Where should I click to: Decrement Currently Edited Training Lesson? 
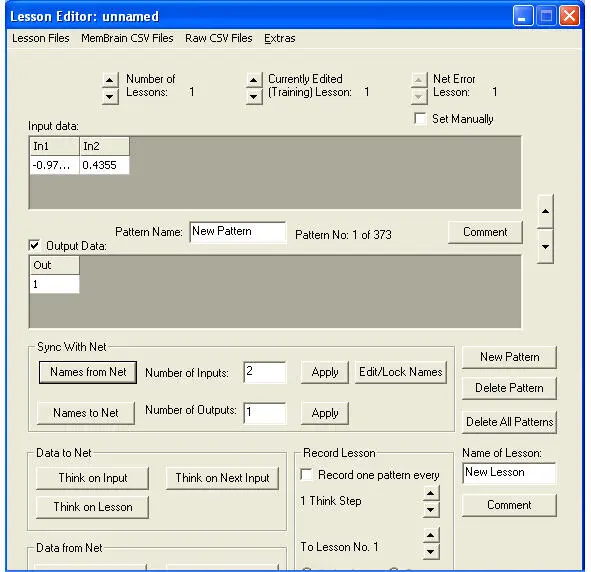click(x=254, y=96)
